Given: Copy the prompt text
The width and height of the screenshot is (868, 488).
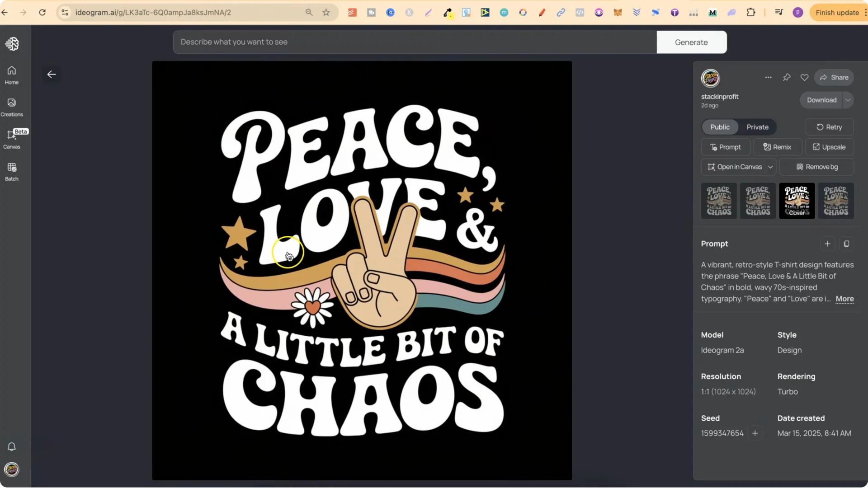Looking at the screenshot, I should (847, 244).
